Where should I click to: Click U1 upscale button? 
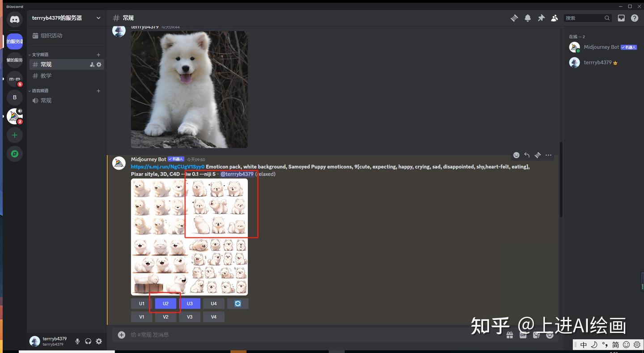[x=142, y=303]
